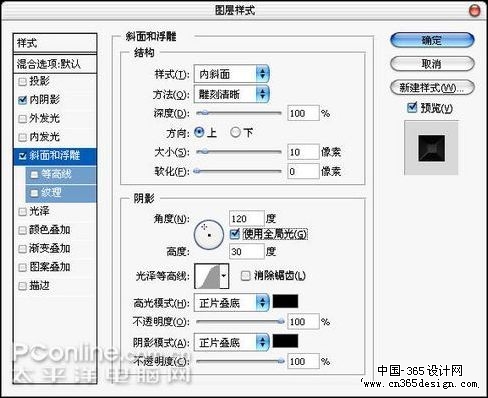The width and height of the screenshot is (488, 398).
Task: Click the 确定 button
Action: [x=432, y=41]
